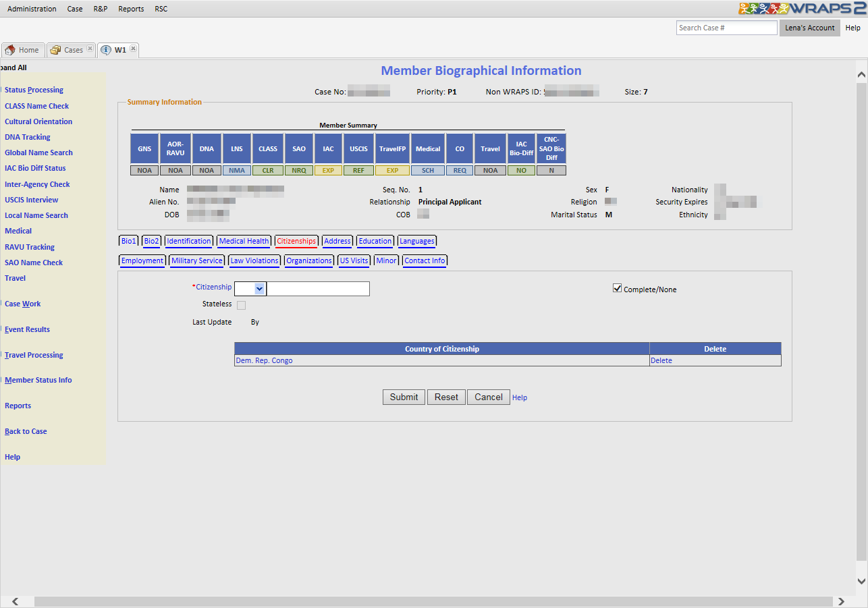
Task: Open the Contact Info tab
Action: coord(425,260)
